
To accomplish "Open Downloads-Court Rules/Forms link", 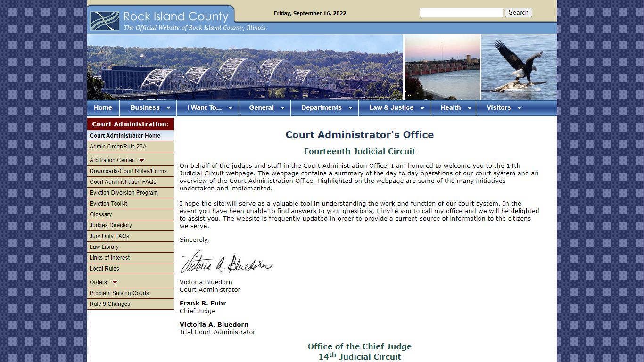I will 131,171.
